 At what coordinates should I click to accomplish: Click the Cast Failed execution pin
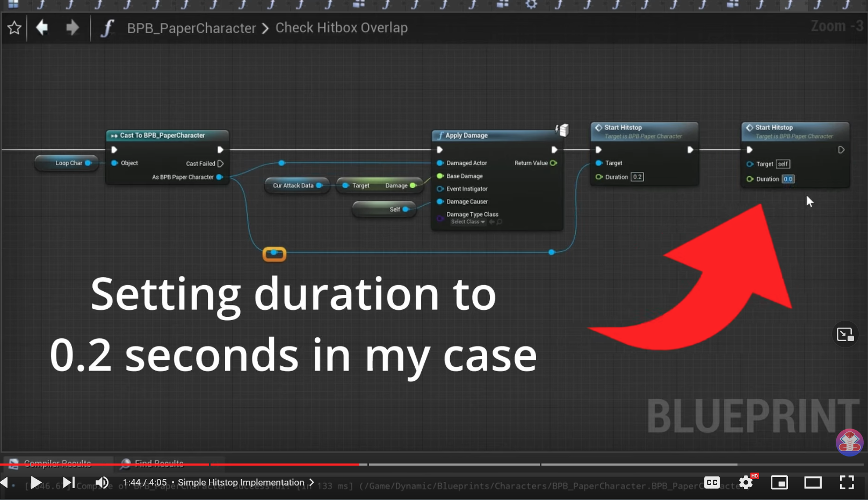(220, 163)
